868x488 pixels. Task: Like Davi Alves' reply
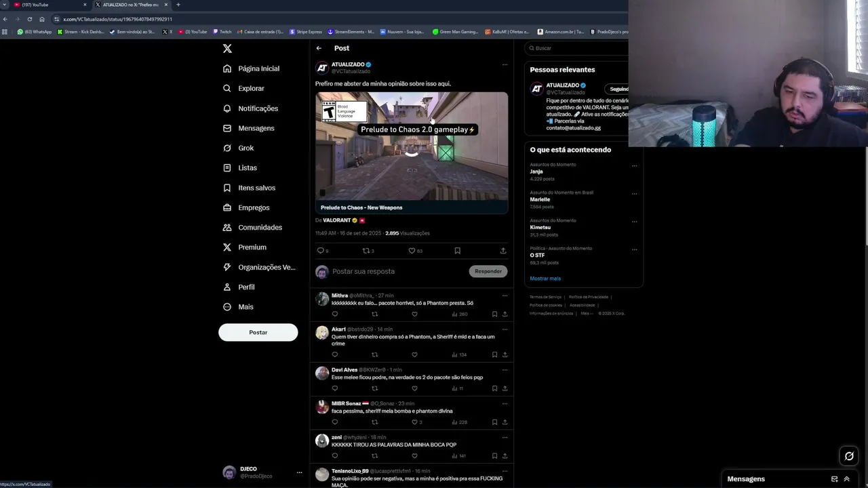(414, 388)
